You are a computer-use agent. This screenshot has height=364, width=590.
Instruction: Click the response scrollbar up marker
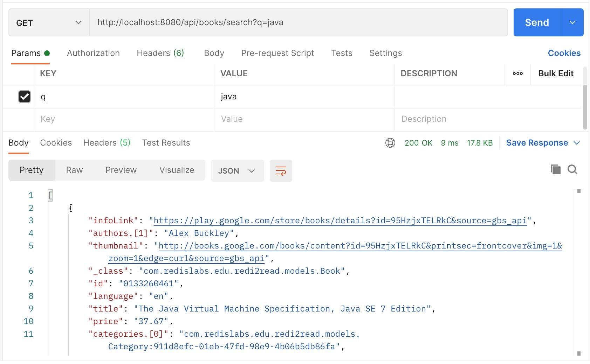click(x=579, y=191)
